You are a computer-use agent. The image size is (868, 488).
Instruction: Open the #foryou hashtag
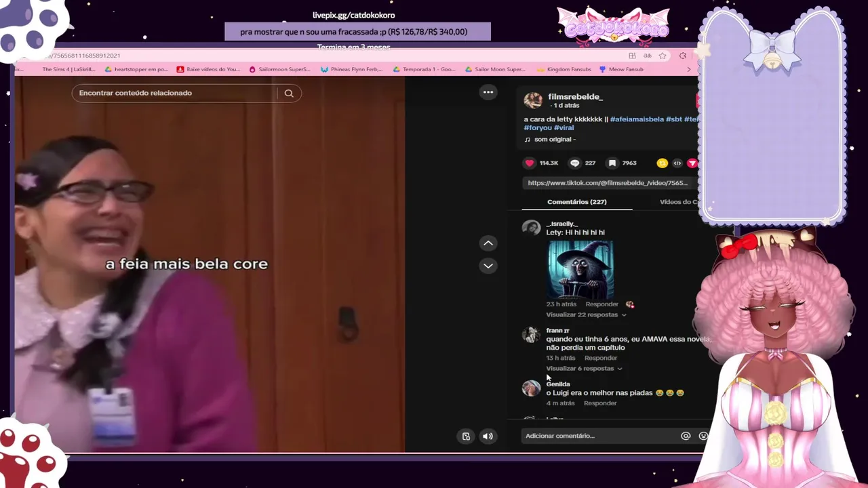538,127
